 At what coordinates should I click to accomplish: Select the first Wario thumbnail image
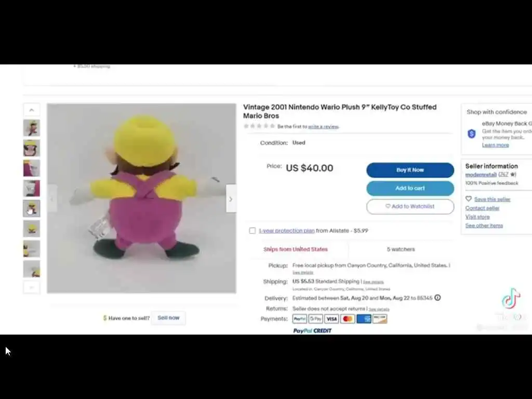[x=32, y=128]
